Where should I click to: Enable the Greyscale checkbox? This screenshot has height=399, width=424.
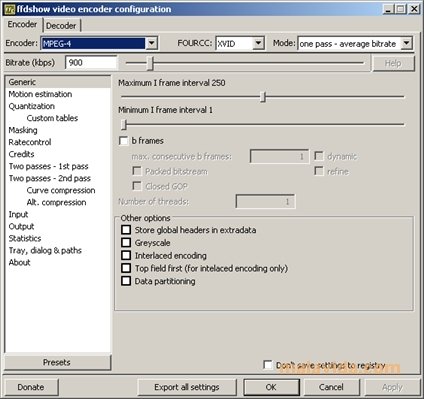pos(126,242)
